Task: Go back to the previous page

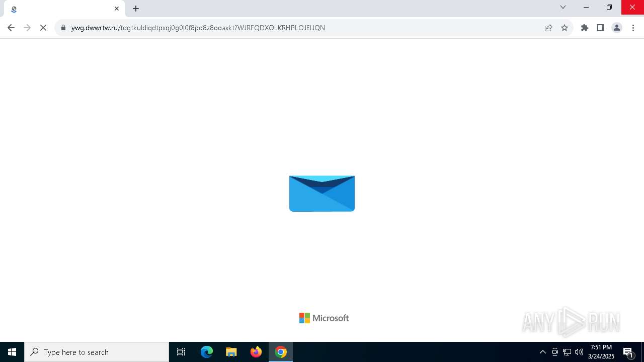Action: click(x=11, y=28)
